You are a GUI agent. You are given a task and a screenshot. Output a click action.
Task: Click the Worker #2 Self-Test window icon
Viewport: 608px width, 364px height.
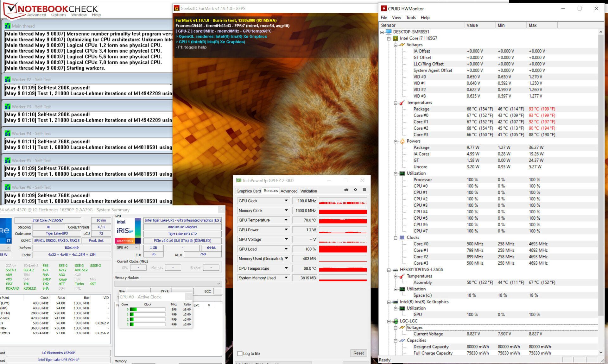coord(8,79)
